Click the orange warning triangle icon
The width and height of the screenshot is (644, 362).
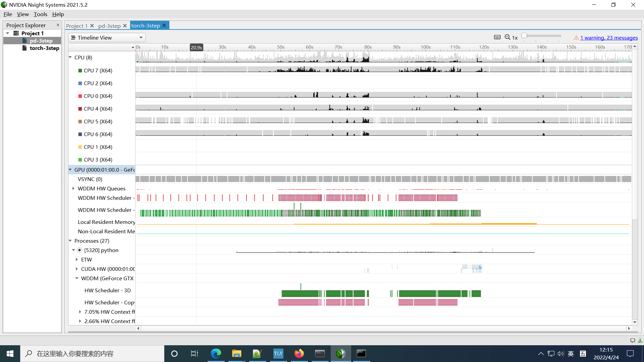[x=576, y=38]
